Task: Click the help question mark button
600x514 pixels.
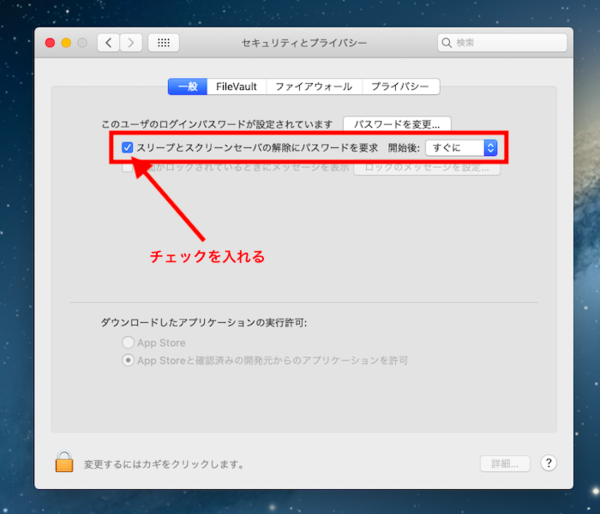Action: 548,463
